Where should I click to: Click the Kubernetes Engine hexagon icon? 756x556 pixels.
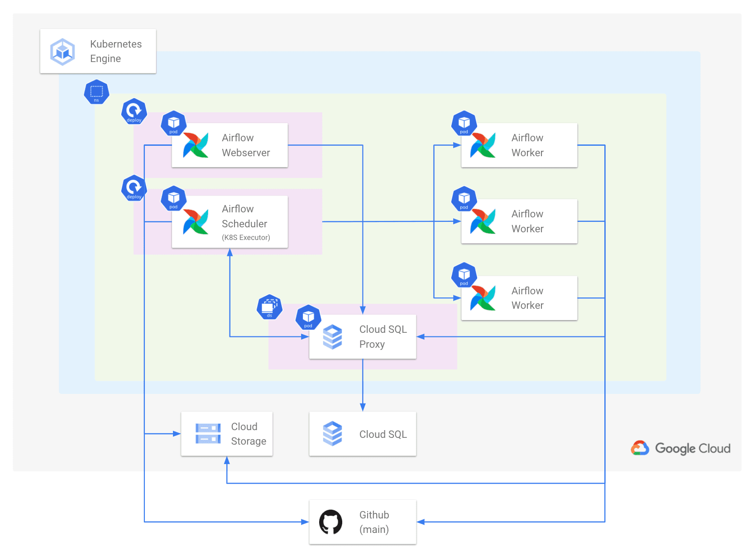click(x=62, y=52)
